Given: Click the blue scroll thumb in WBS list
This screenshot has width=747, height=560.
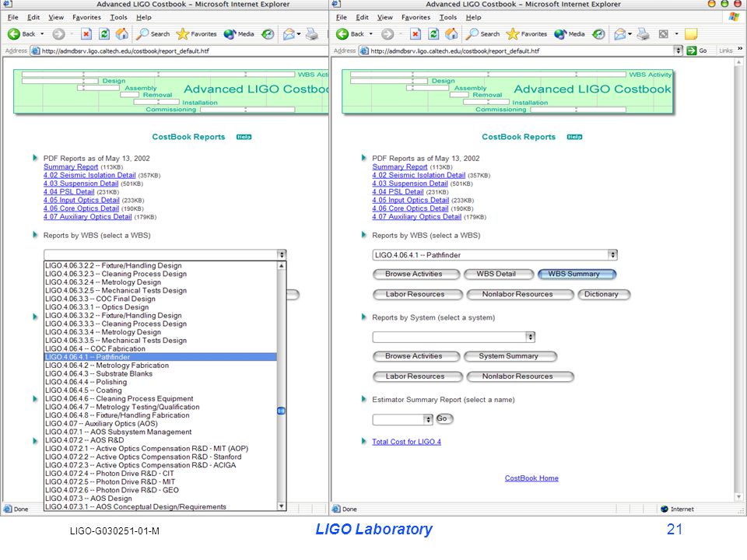Looking at the screenshot, I should click(x=281, y=411).
